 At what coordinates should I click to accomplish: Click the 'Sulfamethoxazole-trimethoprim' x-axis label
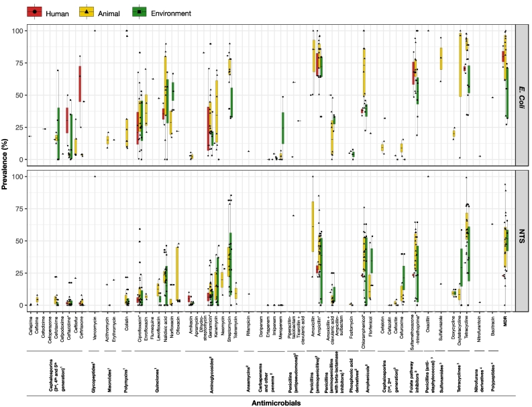click(415, 333)
